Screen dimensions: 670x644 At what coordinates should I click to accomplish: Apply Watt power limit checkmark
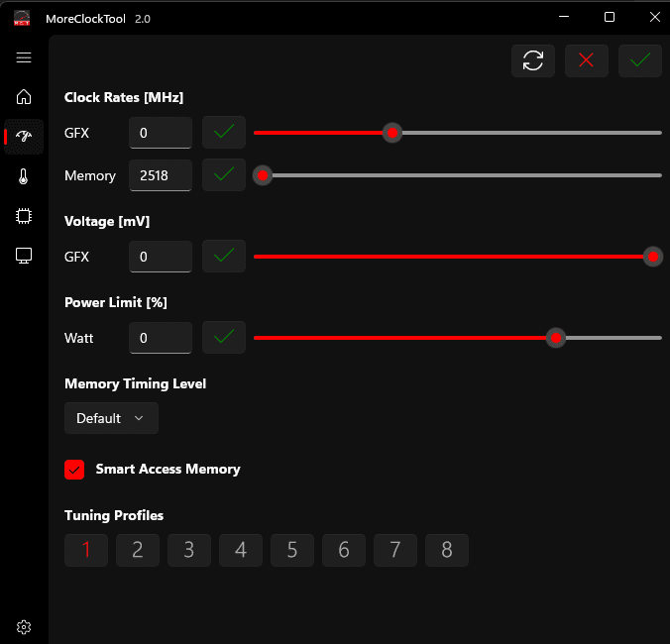223,338
